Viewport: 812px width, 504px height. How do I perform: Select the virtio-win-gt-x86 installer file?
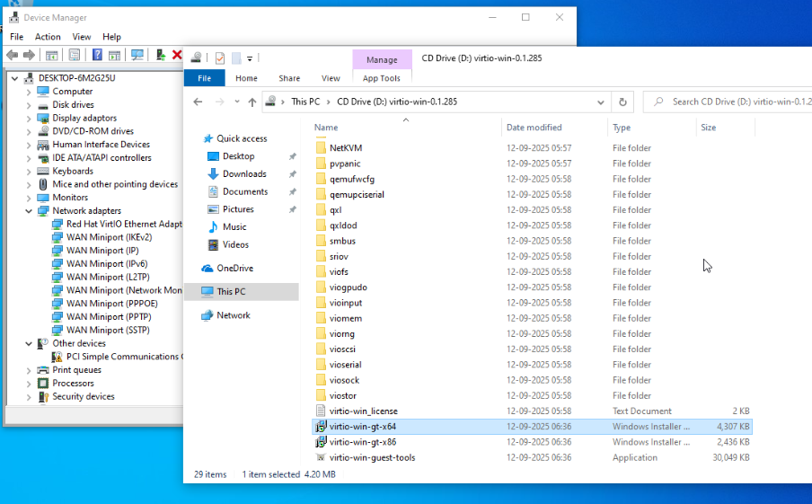(x=363, y=442)
